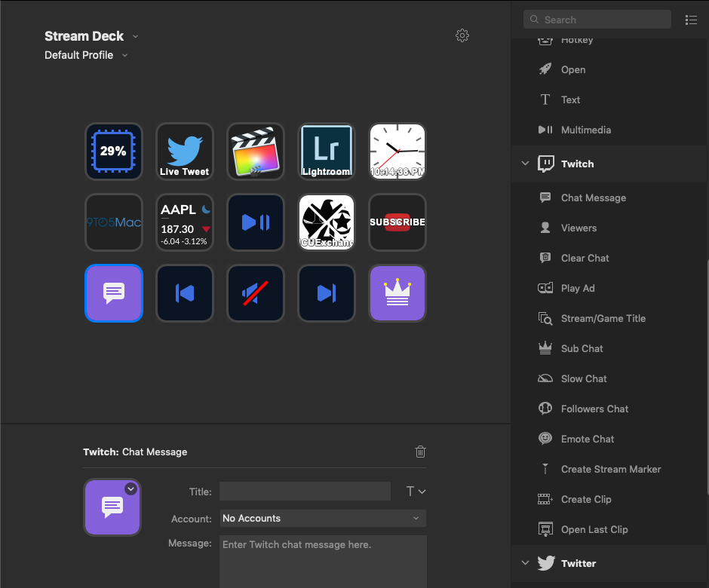Image resolution: width=709 pixels, height=588 pixels.
Task: Click the AAPL stock ticker key
Action: (184, 222)
